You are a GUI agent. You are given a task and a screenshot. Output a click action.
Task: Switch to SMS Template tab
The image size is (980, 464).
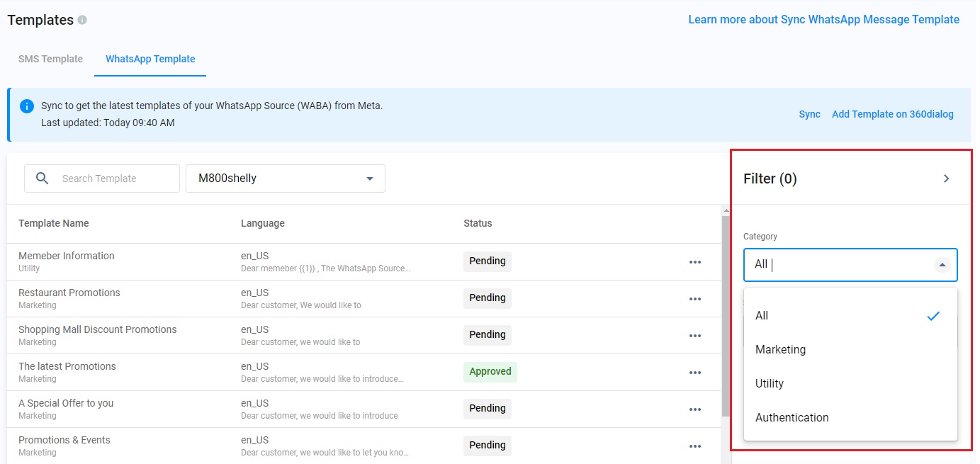(x=50, y=59)
